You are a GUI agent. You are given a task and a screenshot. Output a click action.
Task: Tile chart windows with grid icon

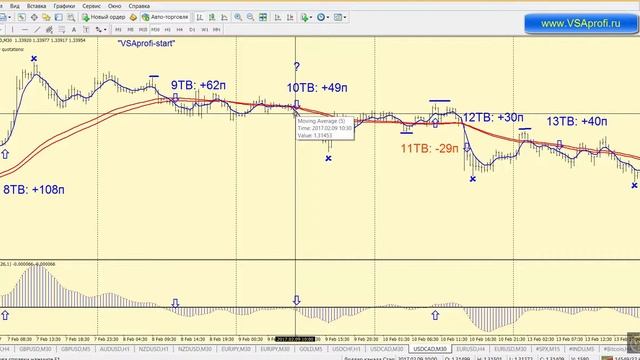pyautogui.click(x=263, y=17)
